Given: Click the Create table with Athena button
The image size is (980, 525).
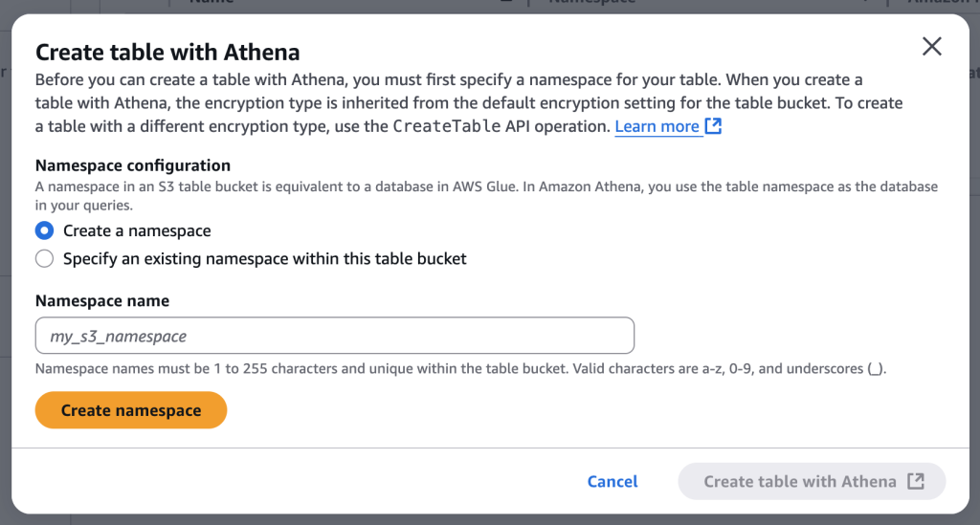Looking at the screenshot, I should [800, 482].
